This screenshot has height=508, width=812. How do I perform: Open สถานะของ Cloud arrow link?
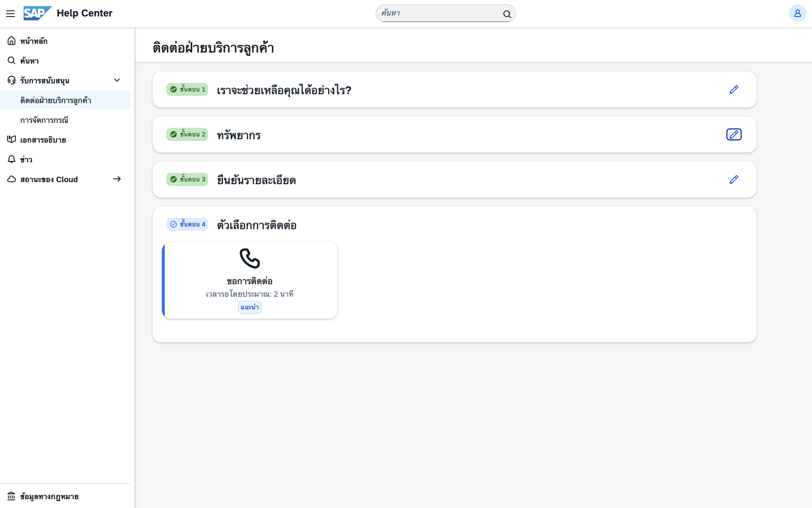point(117,179)
